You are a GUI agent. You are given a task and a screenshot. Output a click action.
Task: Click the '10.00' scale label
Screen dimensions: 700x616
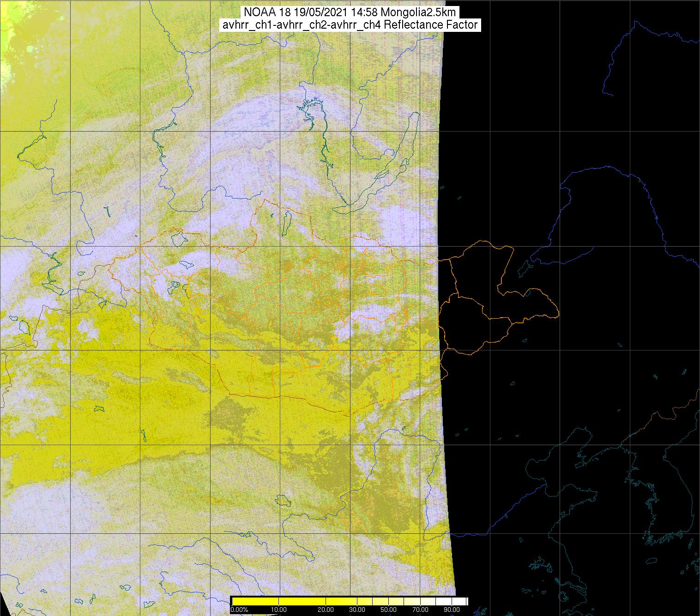[279, 610]
